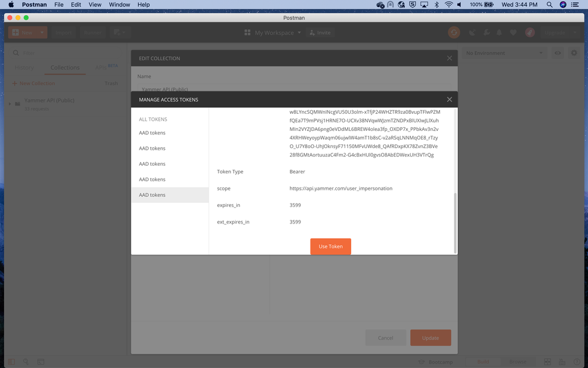Image resolution: width=588 pixels, height=368 pixels.
Task: Click the orange sync status icon
Action: pyautogui.click(x=454, y=32)
